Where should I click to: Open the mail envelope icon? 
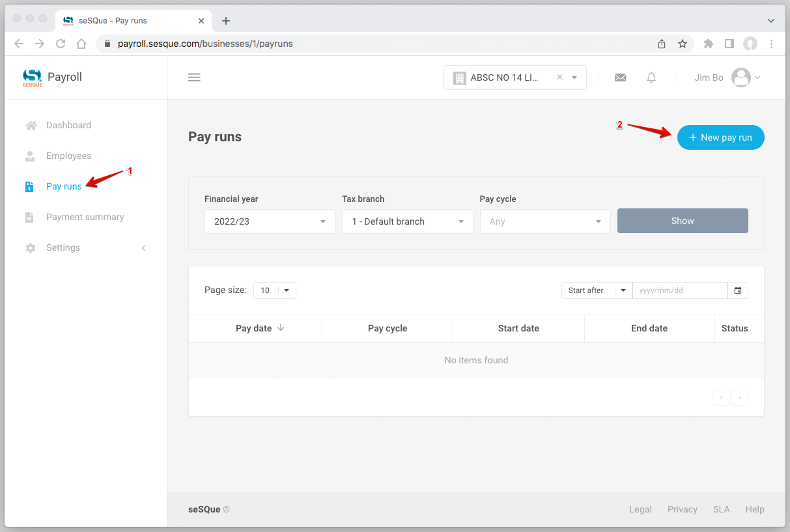[620, 77]
